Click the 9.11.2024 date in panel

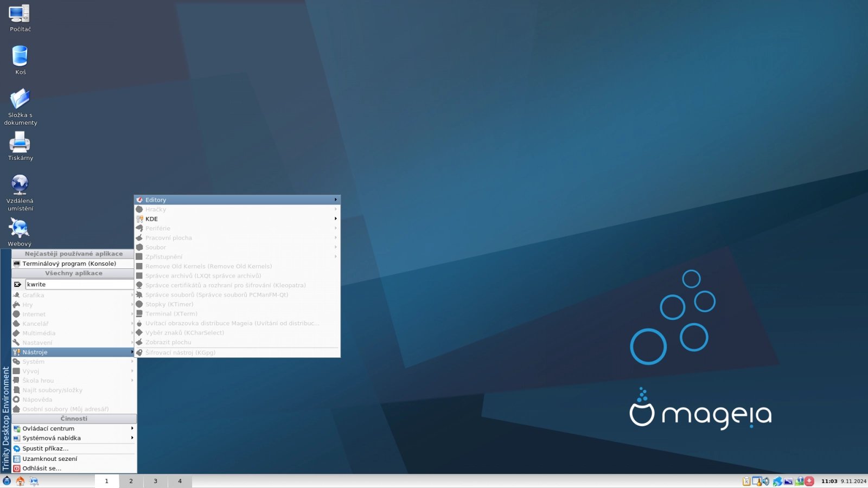tap(853, 481)
